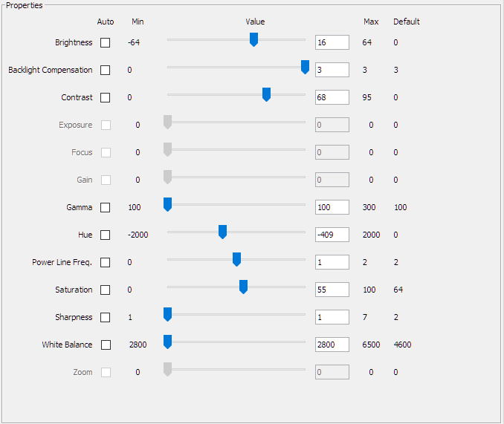Click the Brightness slider handle
Image resolution: width=504 pixels, height=424 pixels.
tap(253, 39)
